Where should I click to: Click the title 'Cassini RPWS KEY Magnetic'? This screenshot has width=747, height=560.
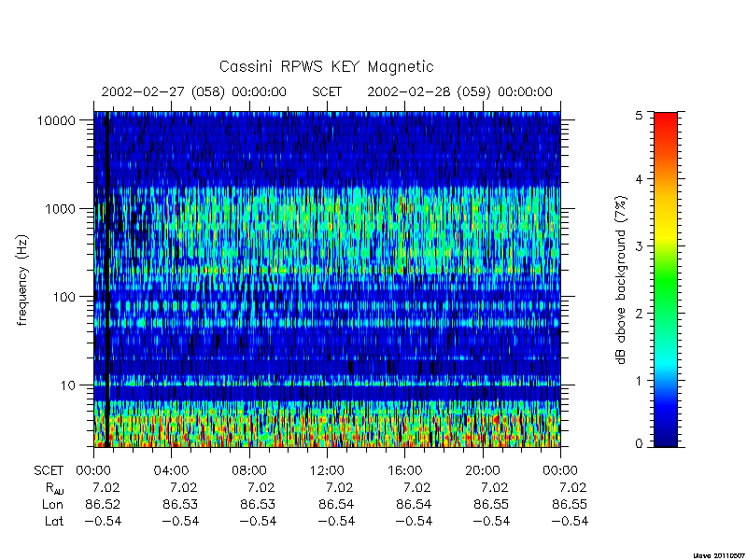coord(326,66)
